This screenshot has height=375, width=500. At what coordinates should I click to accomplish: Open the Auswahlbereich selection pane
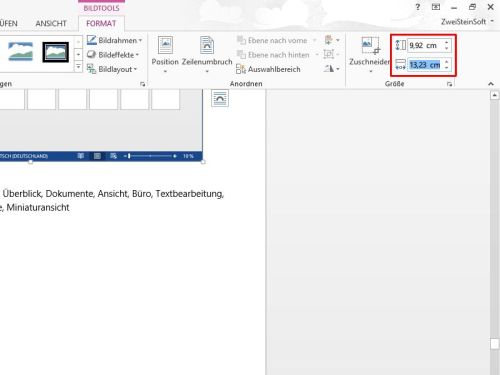(268, 69)
